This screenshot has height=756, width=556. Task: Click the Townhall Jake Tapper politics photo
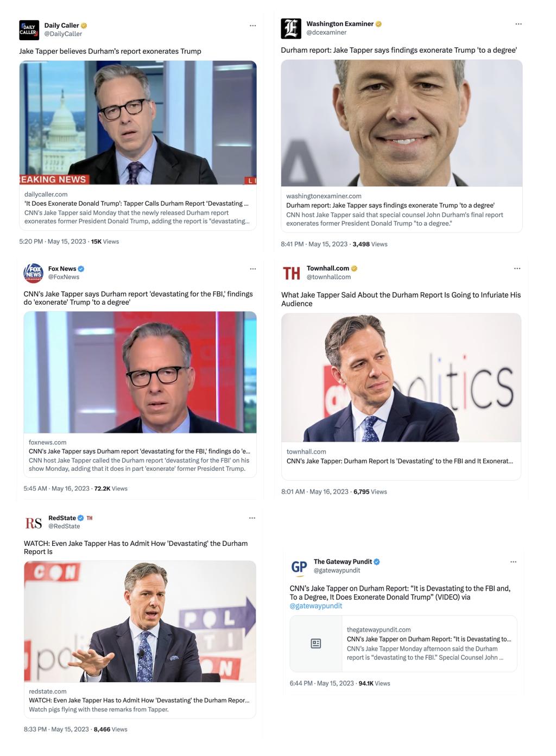tap(401, 377)
